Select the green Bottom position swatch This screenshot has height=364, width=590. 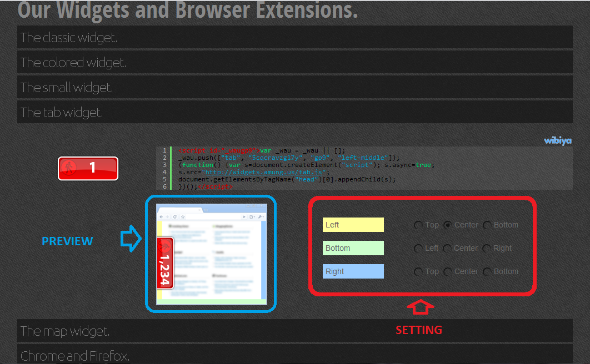pyautogui.click(x=353, y=248)
